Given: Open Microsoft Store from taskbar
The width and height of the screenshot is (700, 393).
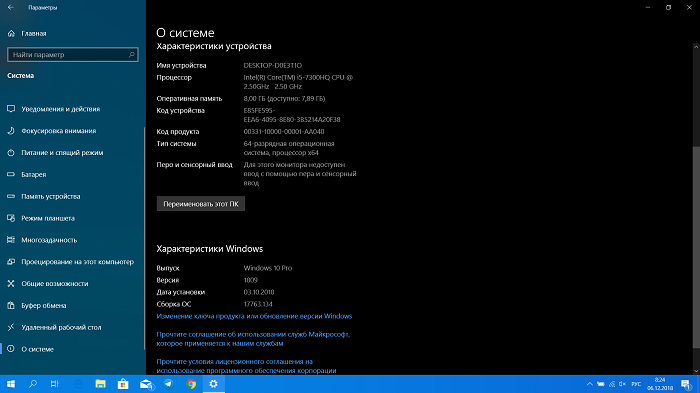Looking at the screenshot, I should tap(123, 384).
